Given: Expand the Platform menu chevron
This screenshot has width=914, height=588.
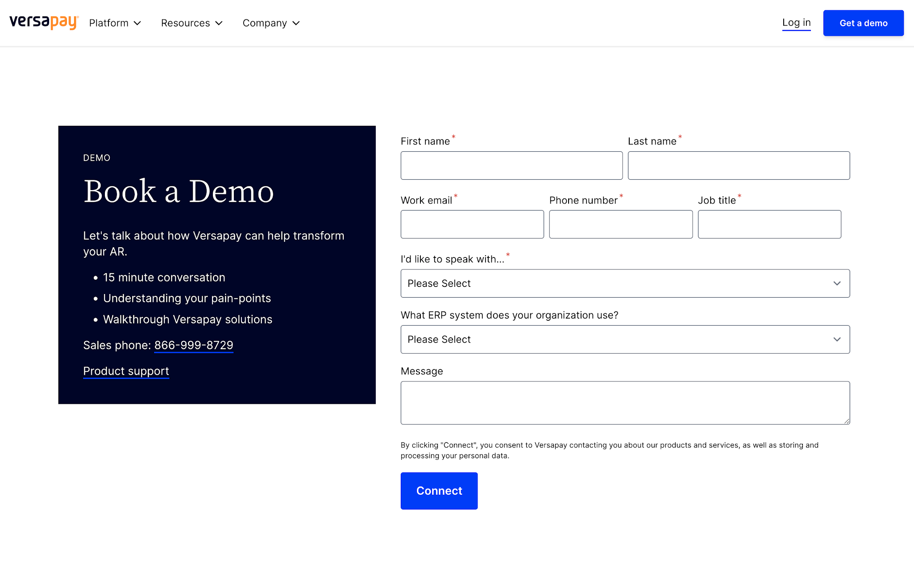Looking at the screenshot, I should pos(137,23).
